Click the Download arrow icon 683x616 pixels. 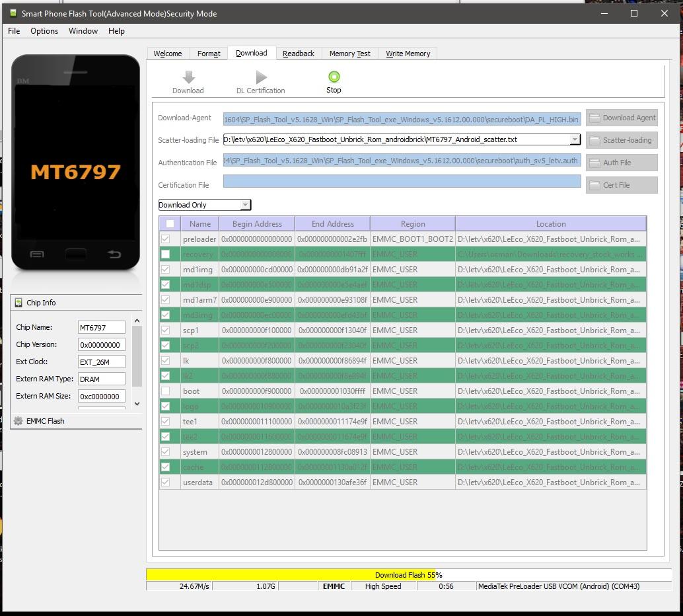(x=188, y=77)
